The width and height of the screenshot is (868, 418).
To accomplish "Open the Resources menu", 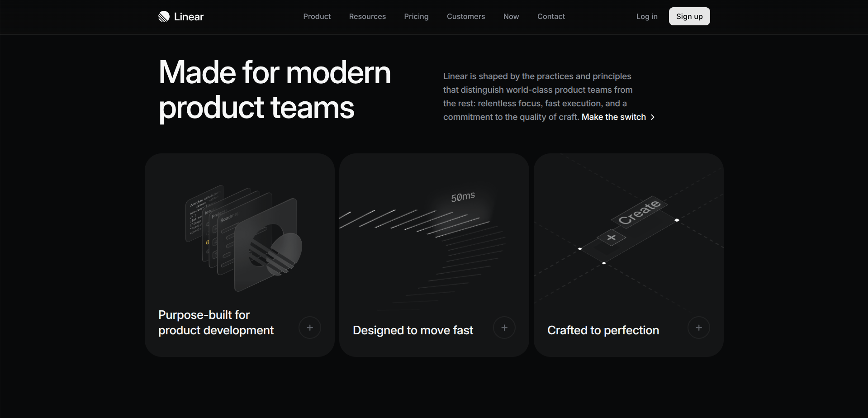I will click(367, 17).
